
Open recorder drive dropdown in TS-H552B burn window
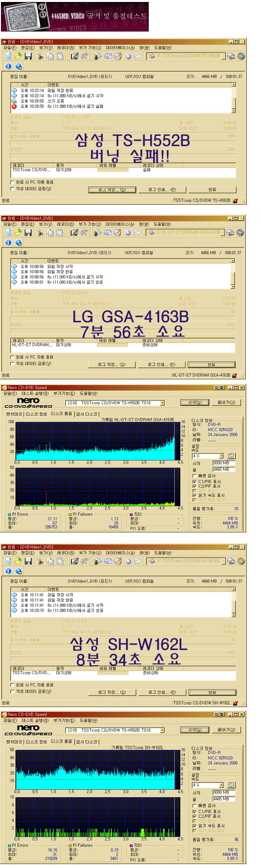click(x=223, y=56)
